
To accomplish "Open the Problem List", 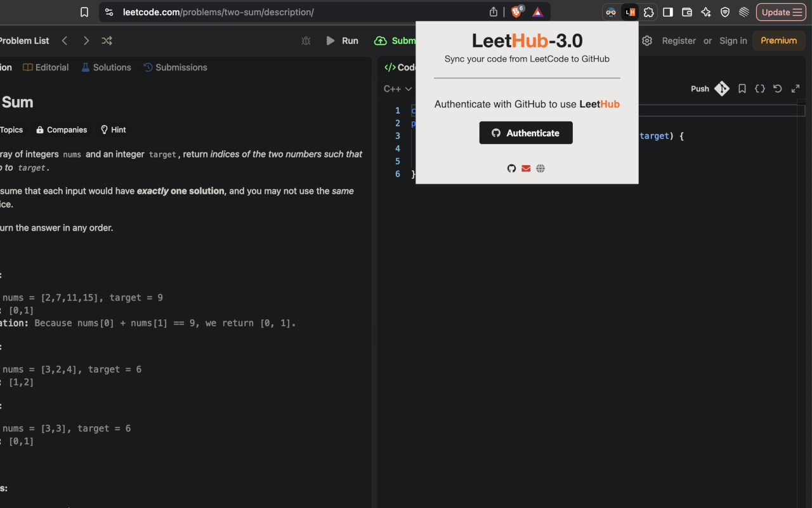I will 23,41.
